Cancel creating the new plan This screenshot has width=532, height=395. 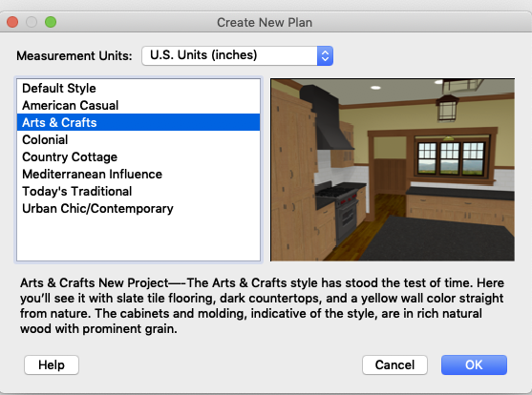pos(394,364)
